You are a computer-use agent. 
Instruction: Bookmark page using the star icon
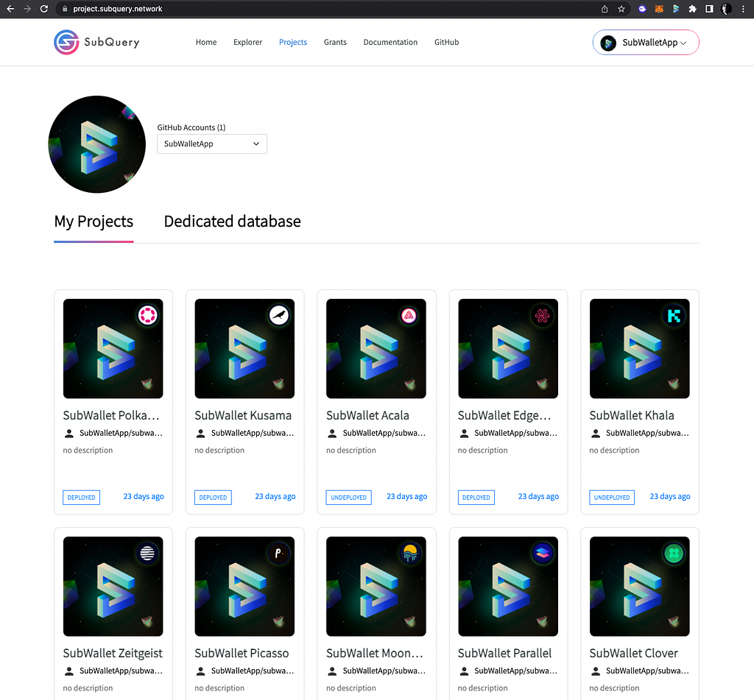pyautogui.click(x=621, y=9)
